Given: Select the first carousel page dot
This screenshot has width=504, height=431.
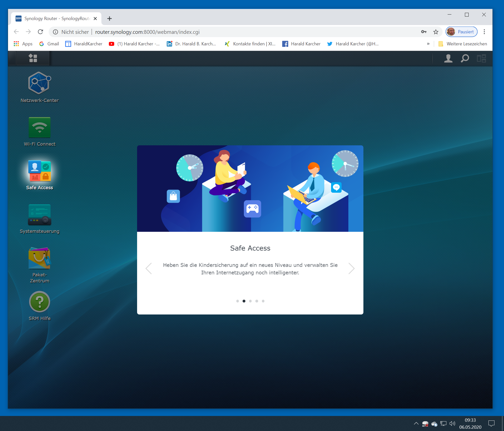Looking at the screenshot, I should [x=237, y=301].
